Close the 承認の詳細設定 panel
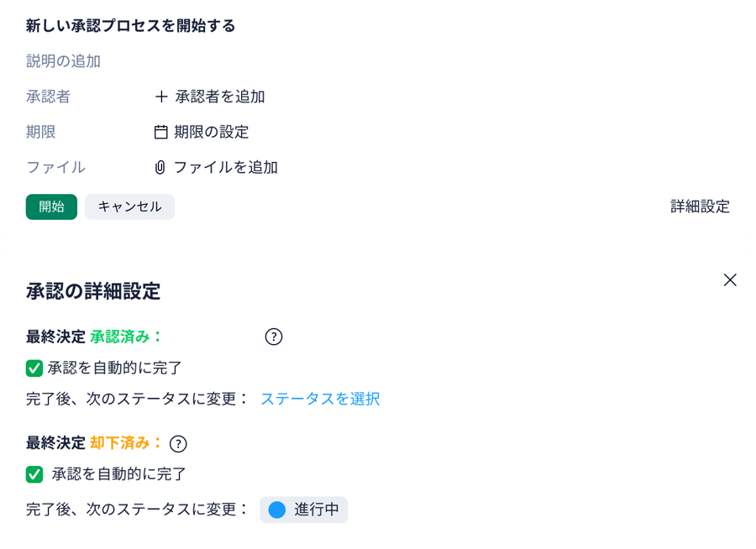This screenshot has width=756, height=549. pyautogui.click(x=730, y=280)
